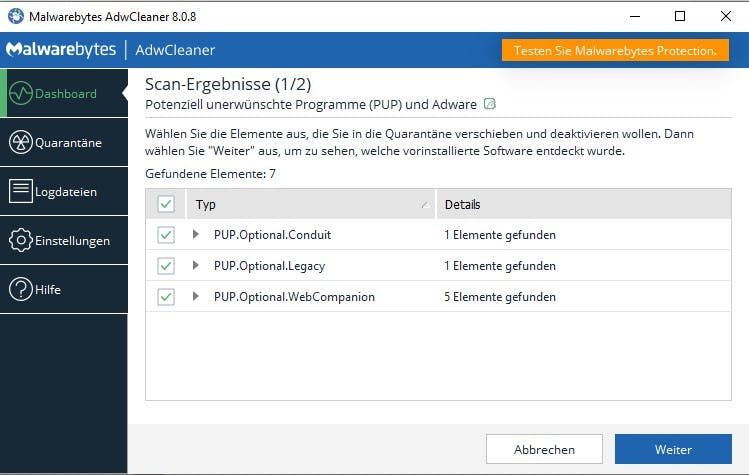Open the Einstellungen gear icon
The height and width of the screenshot is (475, 749).
21,240
